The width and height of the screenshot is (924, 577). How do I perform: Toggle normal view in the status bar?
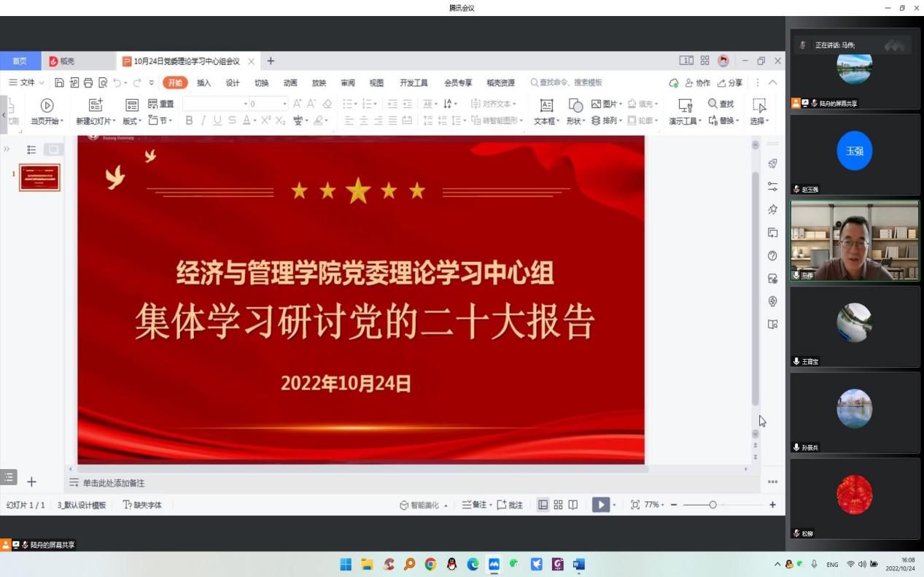[543, 505]
